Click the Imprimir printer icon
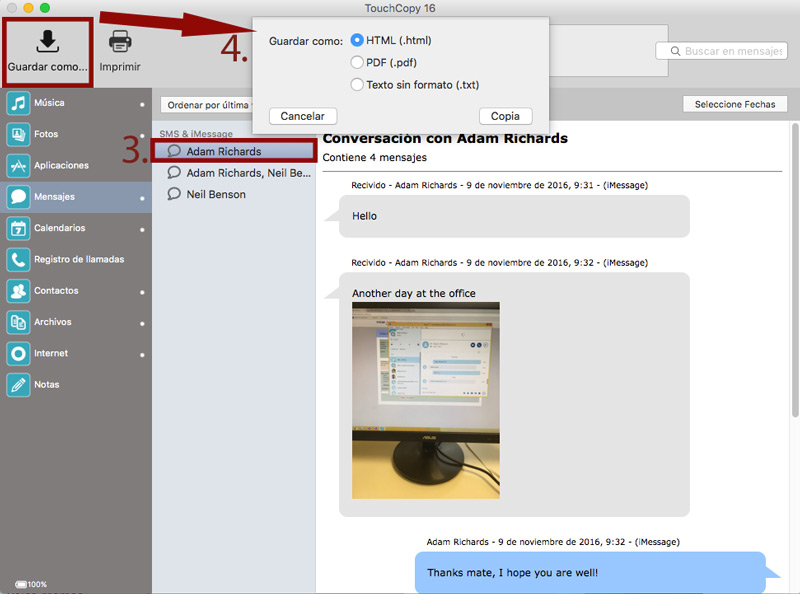The image size is (800, 594). (x=120, y=41)
